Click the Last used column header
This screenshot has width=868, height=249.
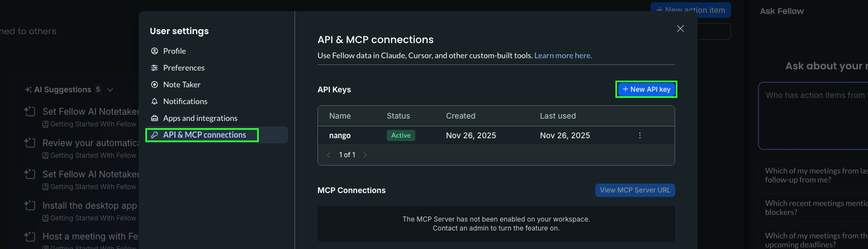pyautogui.click(x=558, y=116)
